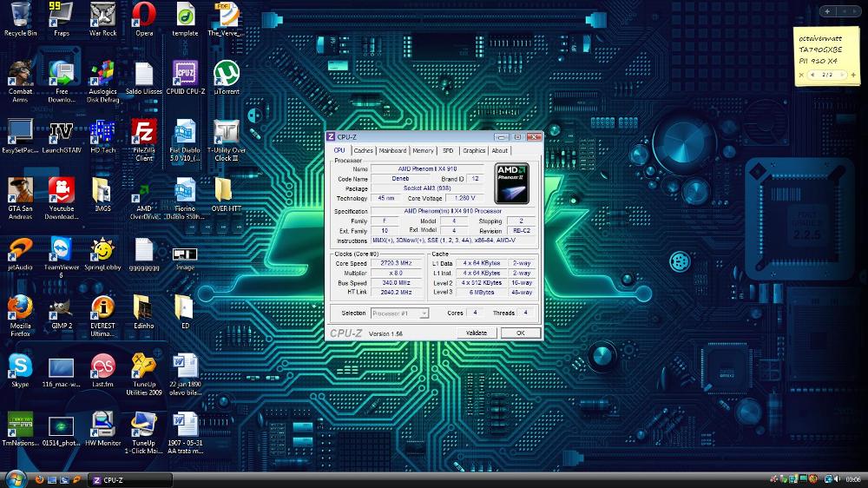Open the TmNations desktop shortcut
This screenshot has height=488, width=868.
21,429
